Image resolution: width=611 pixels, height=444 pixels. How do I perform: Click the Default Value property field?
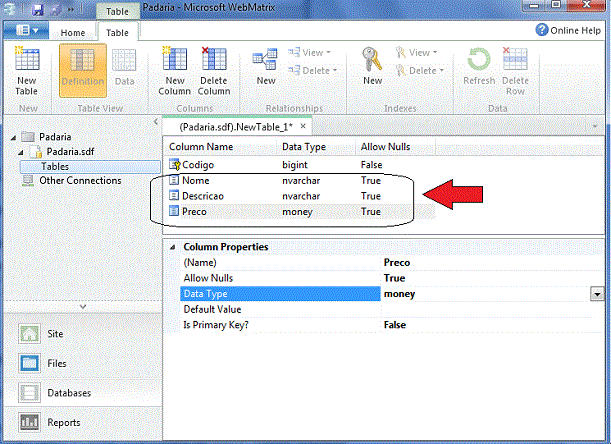pos(492,310)
